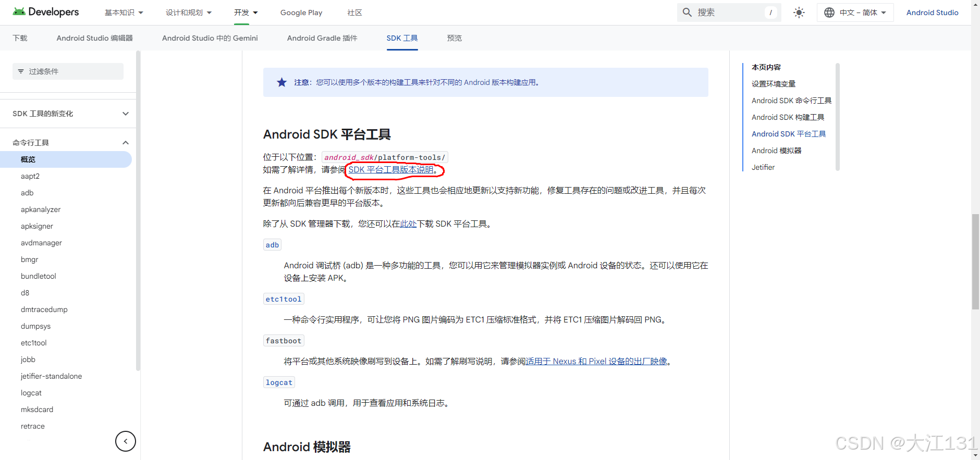The height and width of the screenshot is (460, 980).
Task: Switch to the 下载 tab
Action: (20, 38)
